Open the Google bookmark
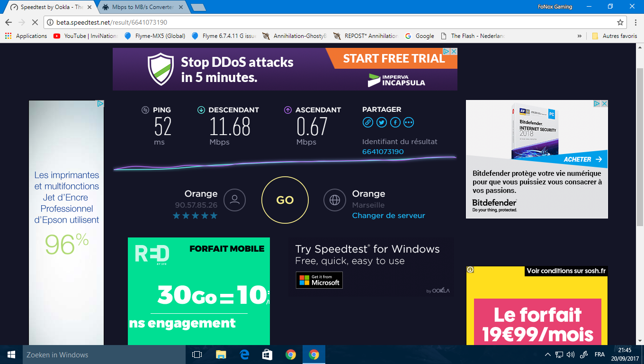Viewport: 644px width, 364px height. point(420,36)
